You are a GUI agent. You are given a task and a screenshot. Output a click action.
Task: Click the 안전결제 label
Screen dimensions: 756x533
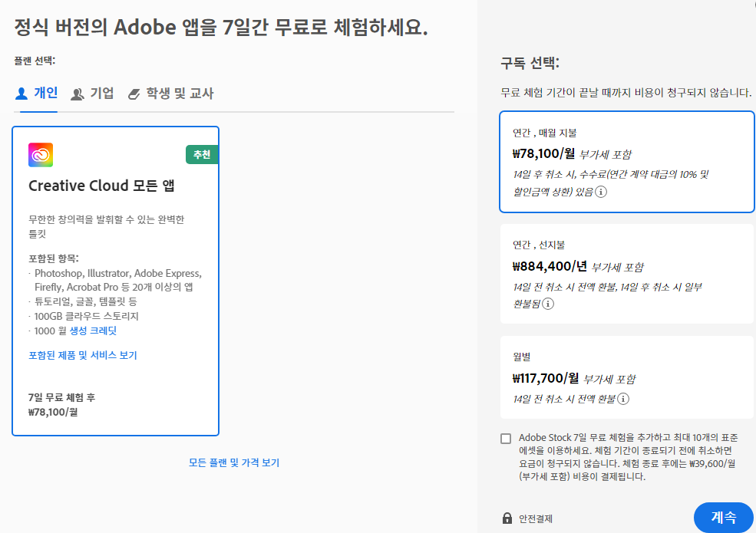pyautogui.click(x=536, y=518)
